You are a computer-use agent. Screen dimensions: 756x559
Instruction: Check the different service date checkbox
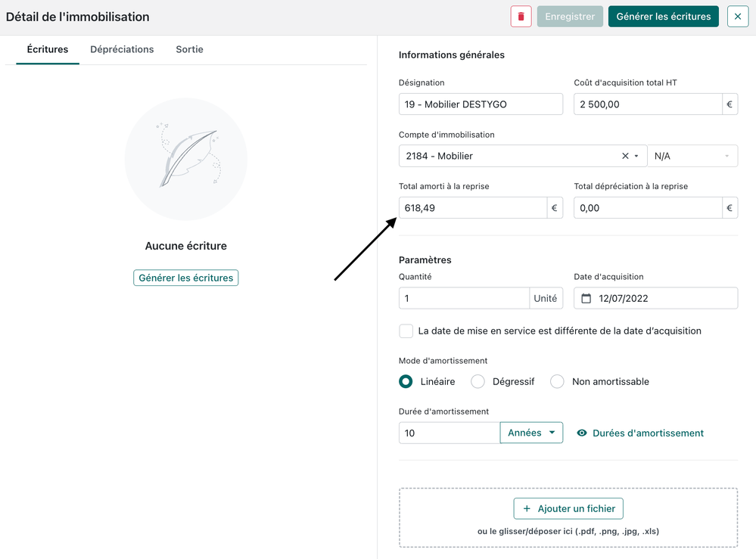pyautogui.click(x=406, y=331)
